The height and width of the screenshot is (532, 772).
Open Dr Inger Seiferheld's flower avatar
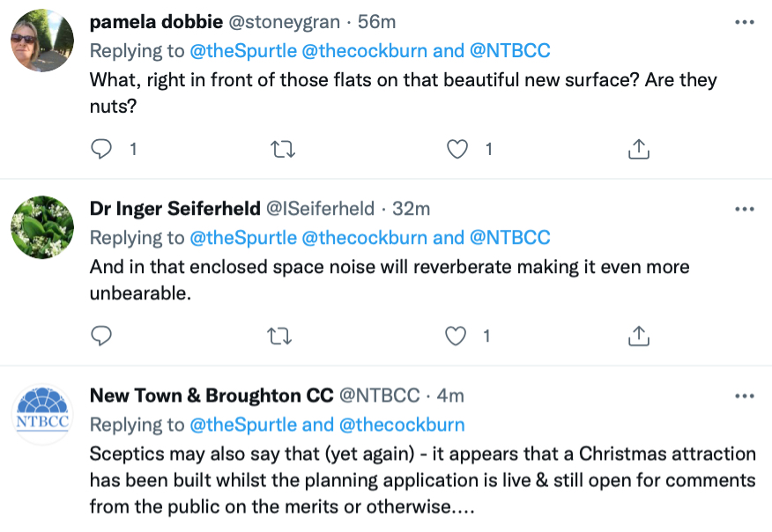(x=42, y=227)
